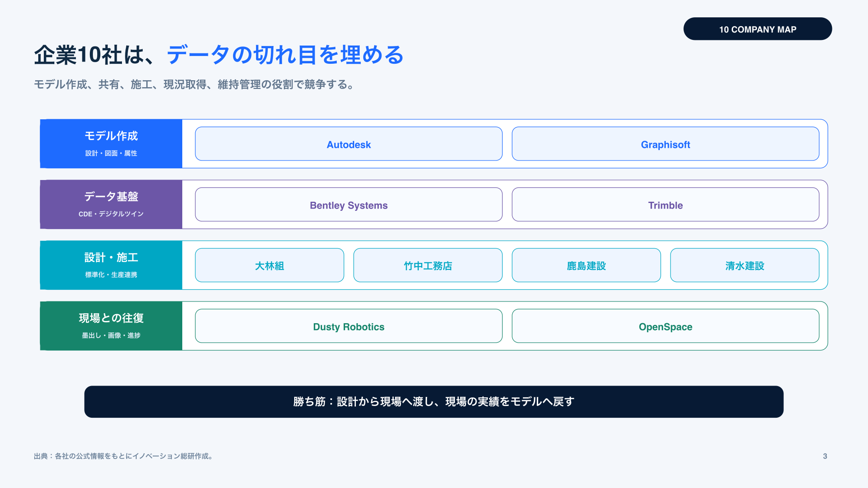Select the Graphisoft company card
The image size is (868, 488).
pos(665,144)
